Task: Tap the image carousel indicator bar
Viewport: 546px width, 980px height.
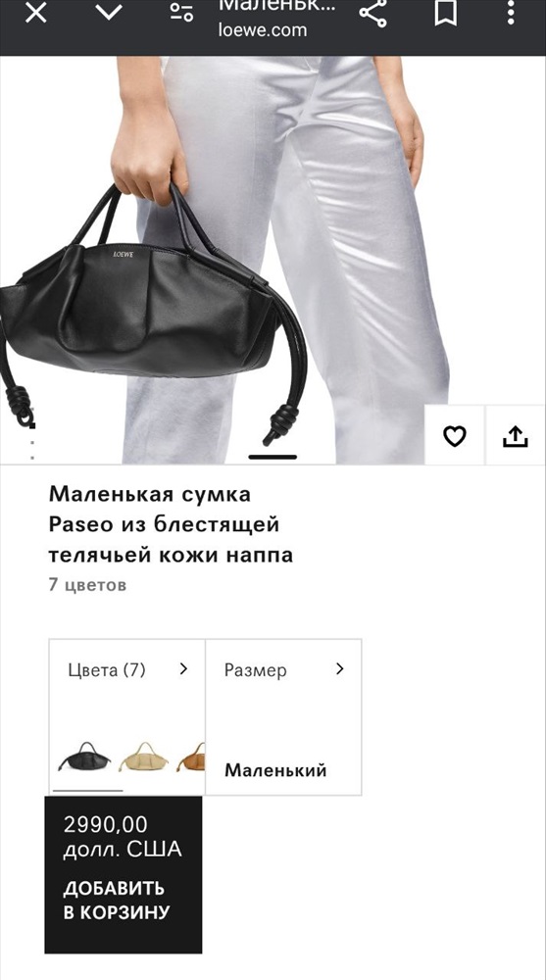Action: point(273,457)
